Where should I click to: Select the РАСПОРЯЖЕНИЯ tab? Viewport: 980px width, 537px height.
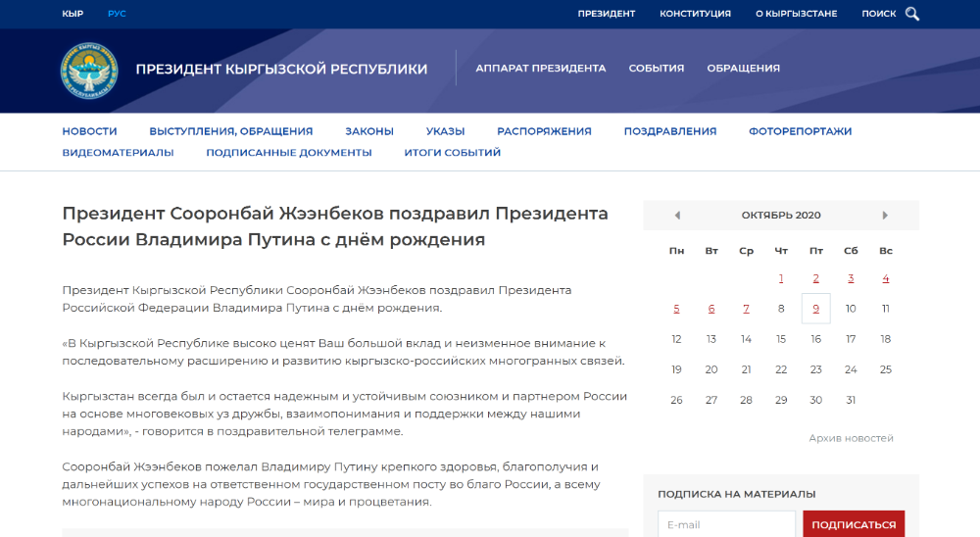(544, 131)
